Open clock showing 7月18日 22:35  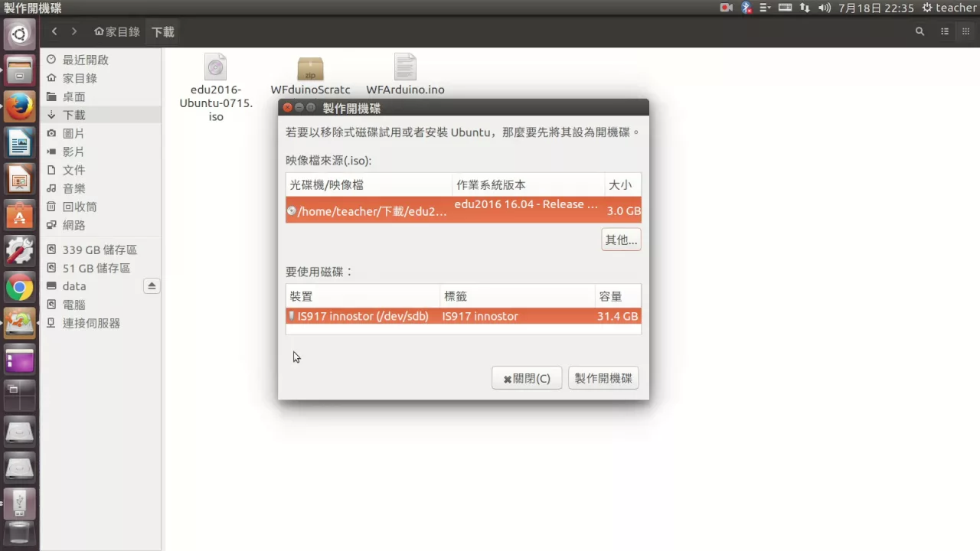[877, 8]
